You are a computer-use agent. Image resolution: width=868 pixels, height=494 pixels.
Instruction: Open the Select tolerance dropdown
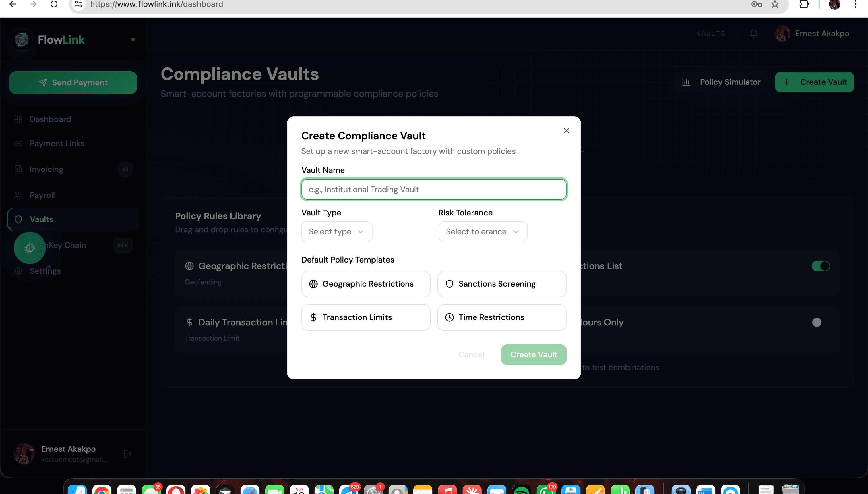tap(483, 232)
